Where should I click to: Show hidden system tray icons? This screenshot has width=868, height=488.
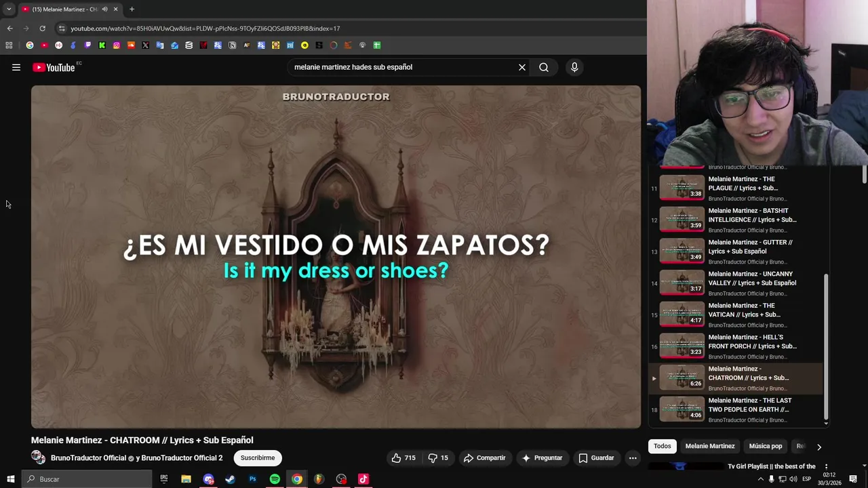coord(760,479)
